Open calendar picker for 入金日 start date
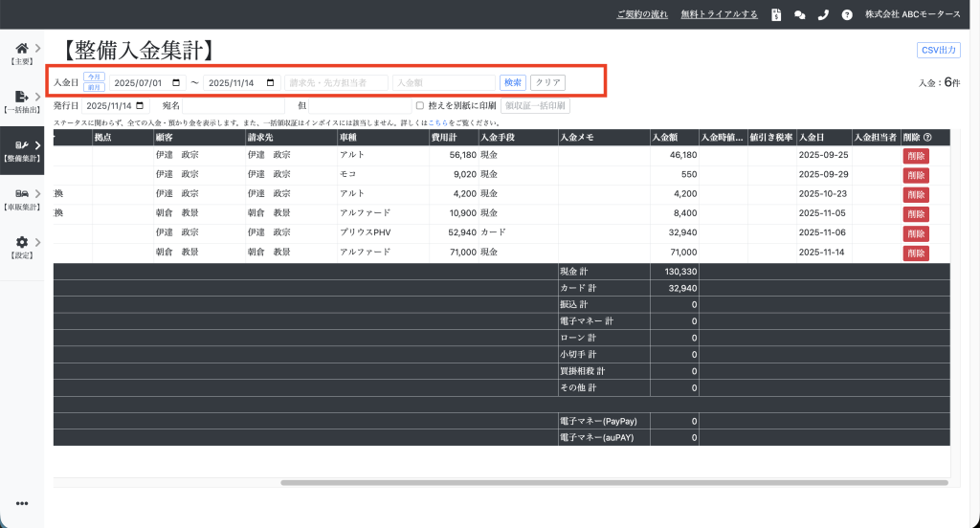The height and width of the screenshot is (528, 980). 178,83
